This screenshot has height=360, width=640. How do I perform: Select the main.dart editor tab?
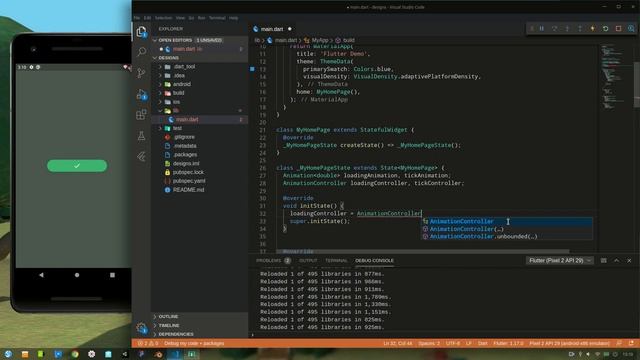click(x=272, y=29)
